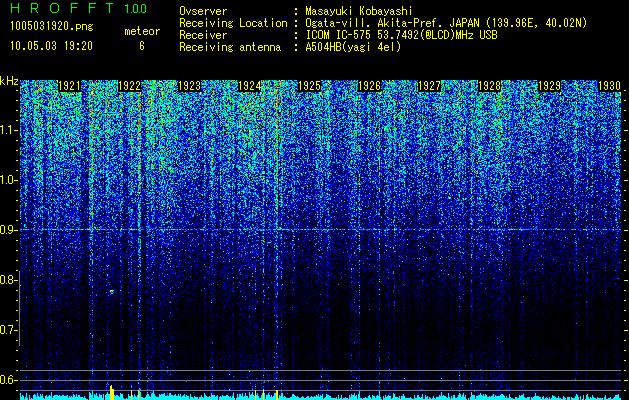Click the receiver ICOM IC-575 frequency text
The height and width of the screenshot is (400, 629).
(x=401, y=35)
